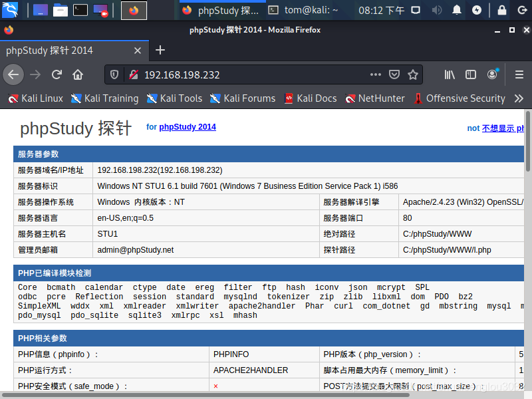Close the phpStudy 探针 2014 tab
The height and width of the screenshot is (399, 532).
click(138, 51)
